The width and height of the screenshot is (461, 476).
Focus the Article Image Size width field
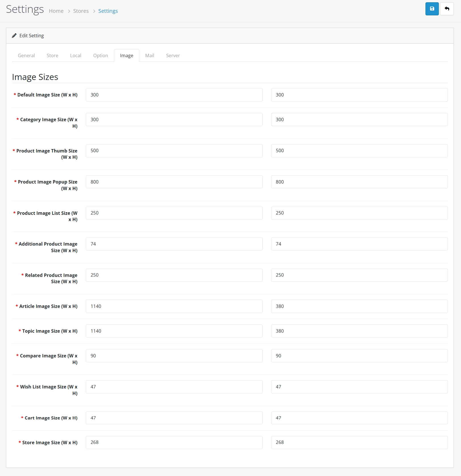174,306
